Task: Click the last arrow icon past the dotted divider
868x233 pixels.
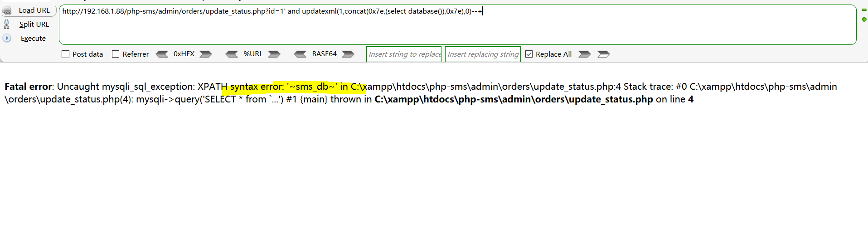Action: 604,54
